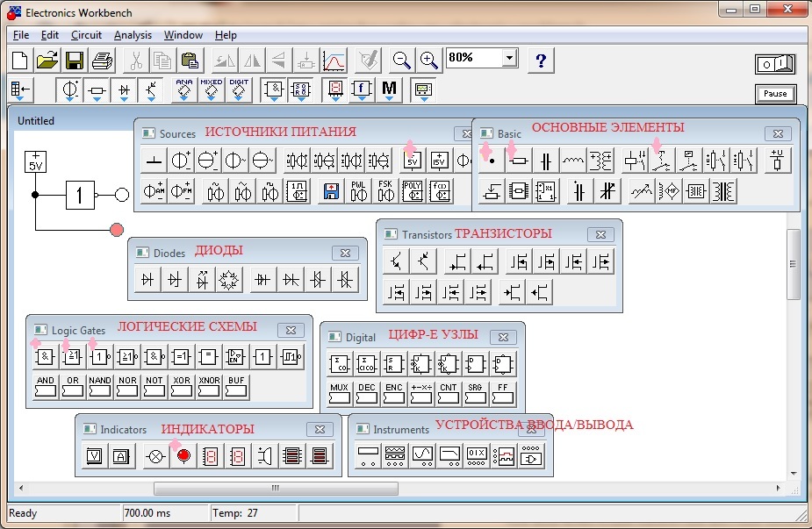Open a circuit file with the folder icon
812x529 pixels.
47,61
